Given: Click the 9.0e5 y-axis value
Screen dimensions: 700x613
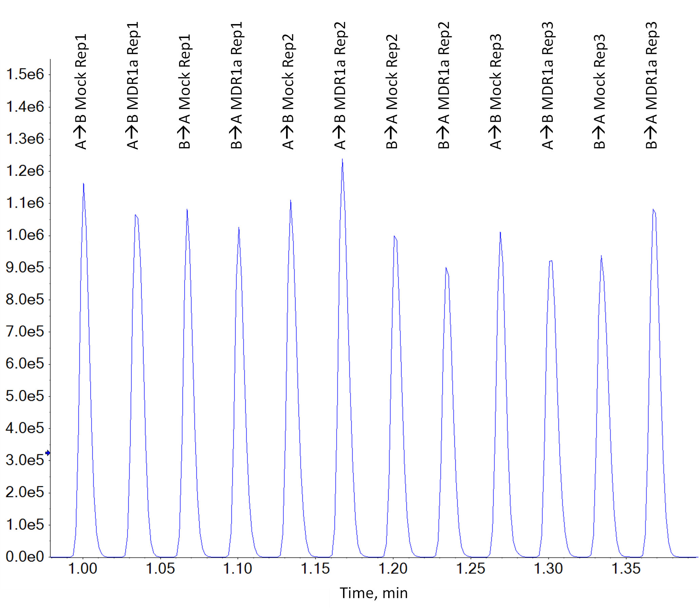Looking at the screenshot, I should pos(25,268).
